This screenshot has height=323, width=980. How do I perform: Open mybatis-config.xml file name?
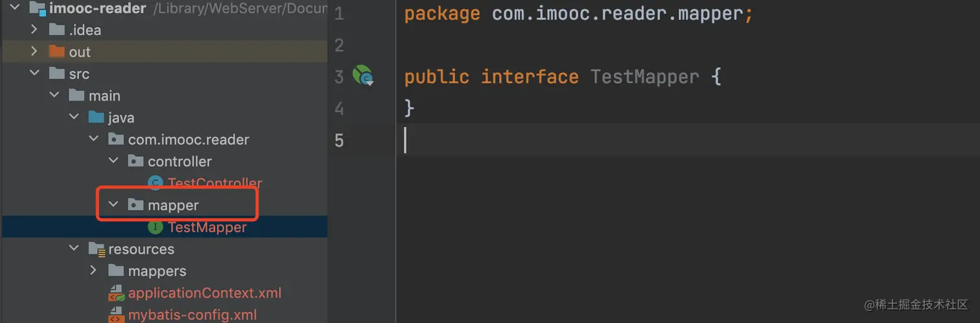pyautogui.click(x=192, y=315)
